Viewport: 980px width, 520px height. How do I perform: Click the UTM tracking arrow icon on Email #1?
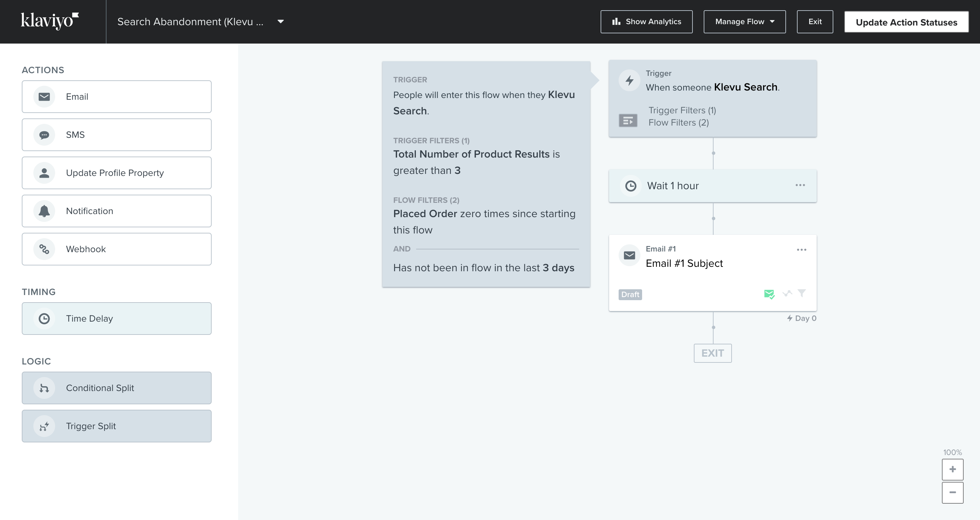[787, 293]
